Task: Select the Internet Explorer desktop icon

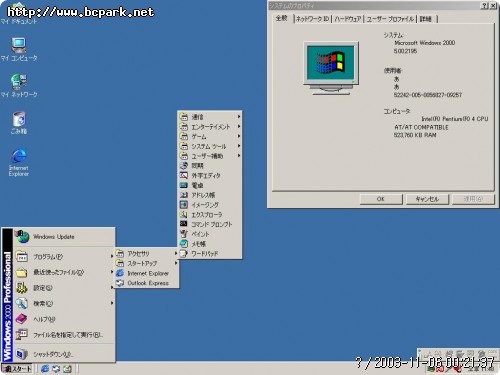Action: [19, 162]
